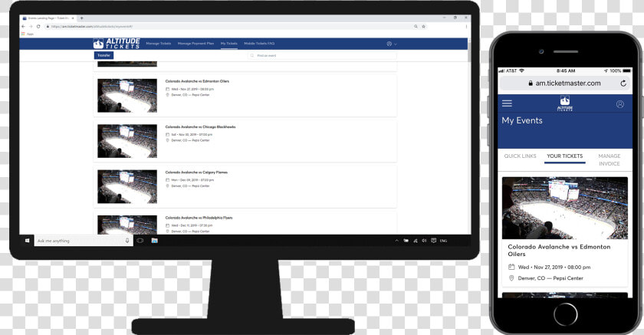The width and height of the screenshot is (644, 335).
Task: Click the network icon in system tray
Action: (x=416, y=241)
